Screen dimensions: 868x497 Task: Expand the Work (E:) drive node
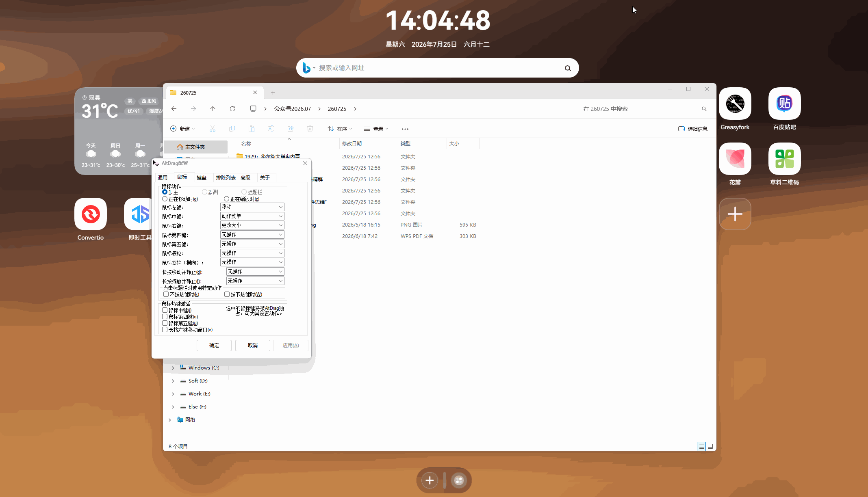click(x=173, y=394)
